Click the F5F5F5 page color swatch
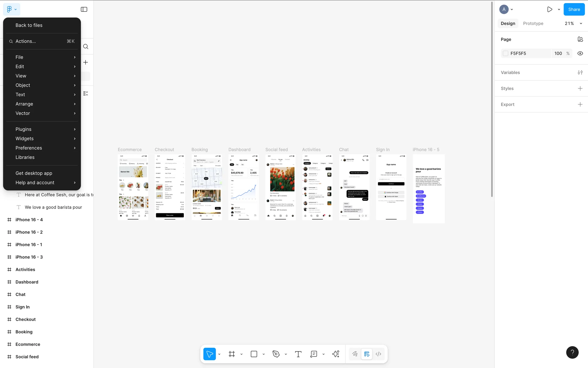Viewport: 588px width, 368px height. pyautogui.click(x=506, y=53)
